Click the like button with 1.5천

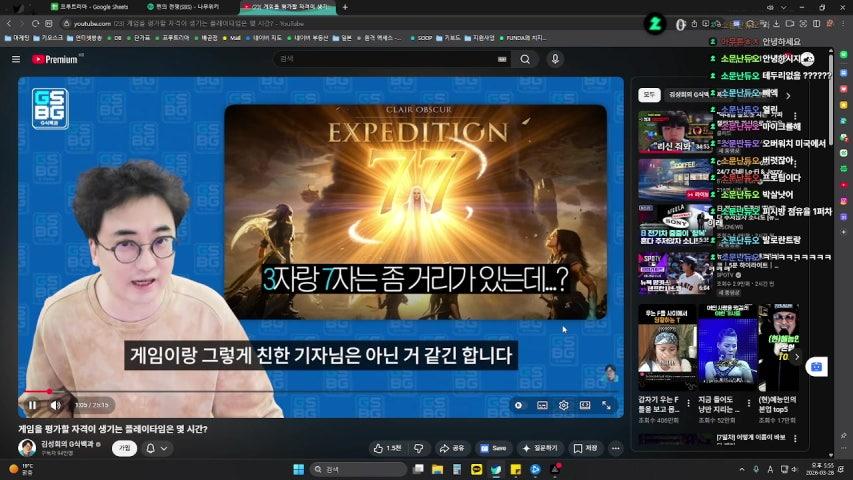[x=388, y=448]
